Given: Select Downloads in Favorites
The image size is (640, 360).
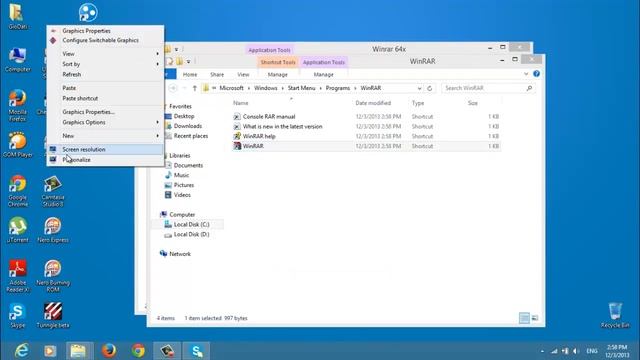Looking at the screenshot, I should (x=187, y=126).
